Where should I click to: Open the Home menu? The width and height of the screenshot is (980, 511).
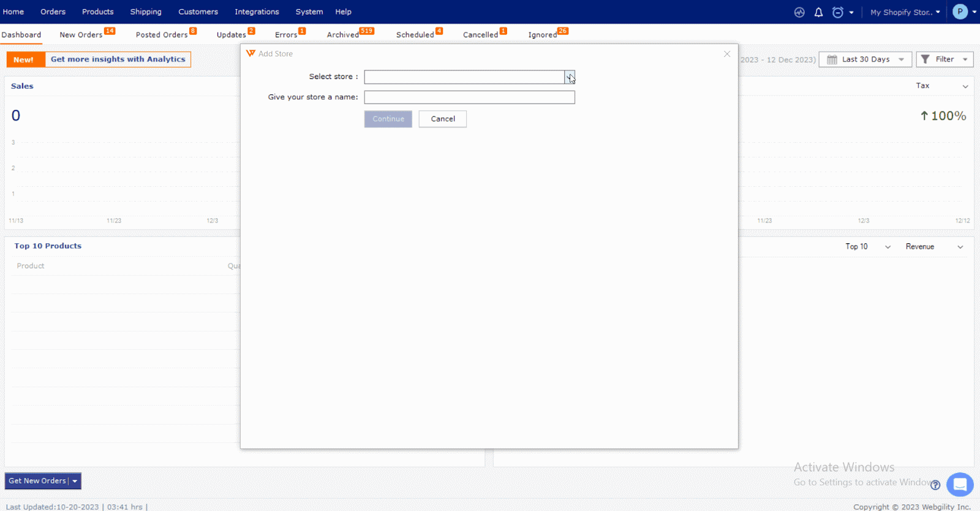pyautogui.click(x=13, y=12)
